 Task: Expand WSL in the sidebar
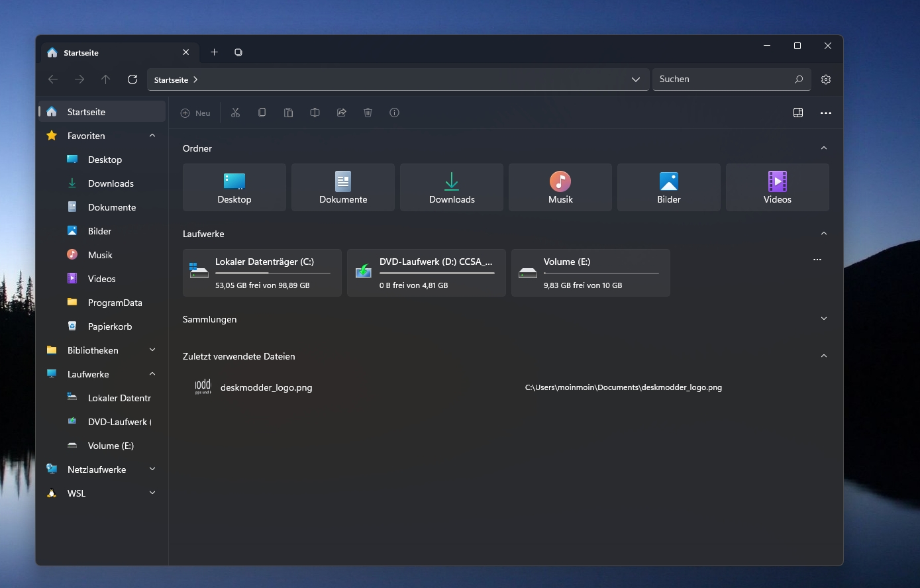click(x=152, y=493)
